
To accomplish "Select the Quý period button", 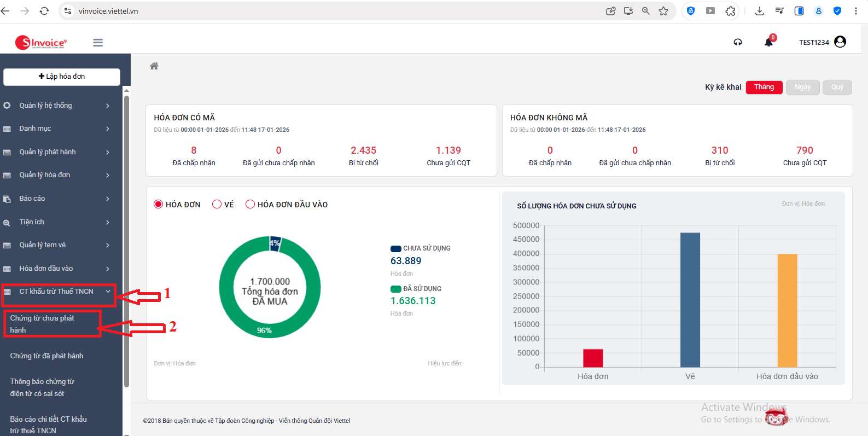I will 837,87.
